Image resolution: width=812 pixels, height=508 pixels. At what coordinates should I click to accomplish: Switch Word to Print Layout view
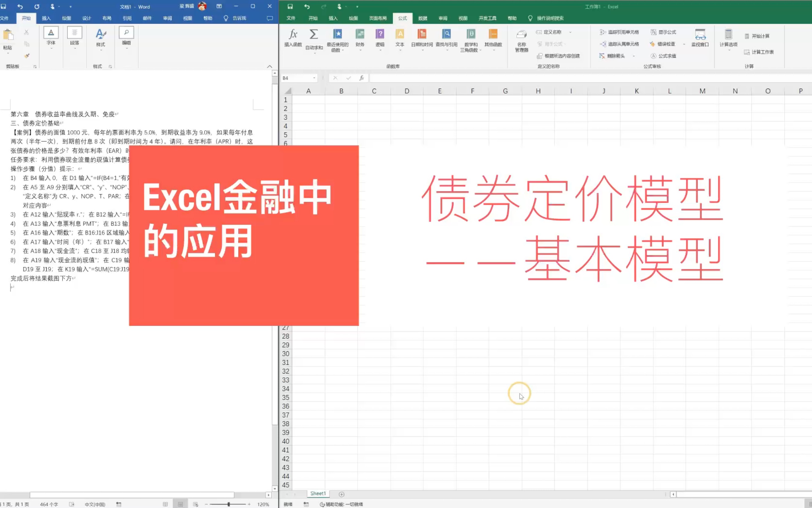coord(180,504)
